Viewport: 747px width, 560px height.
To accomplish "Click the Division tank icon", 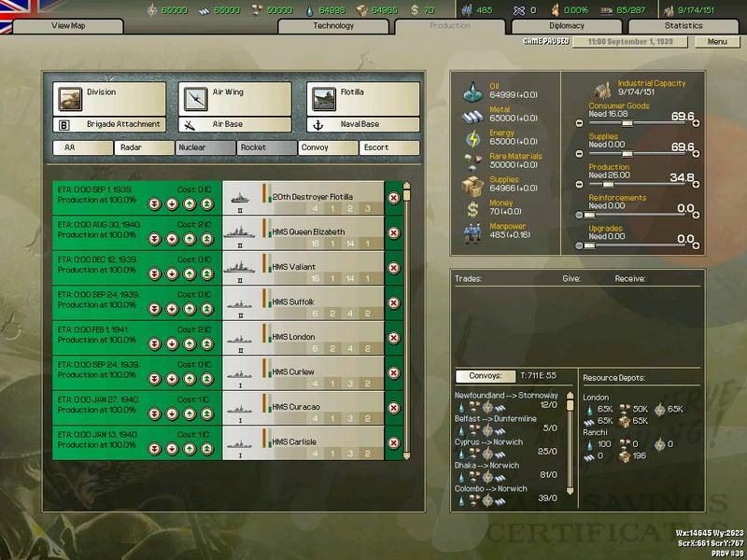I will [x=69, y=98].
